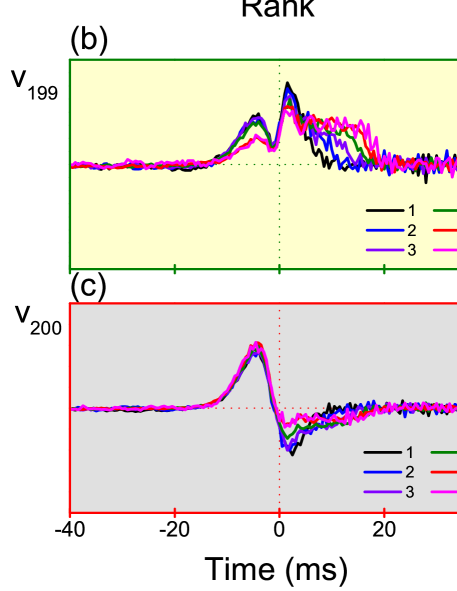Click legend number 3 in panel (c)
The image size is (457, 591).
point(410,492)
